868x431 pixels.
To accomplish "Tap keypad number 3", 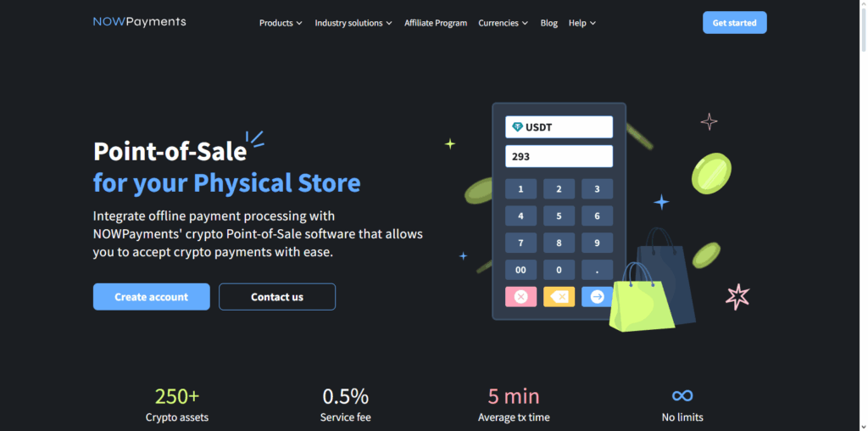I will click(x=598, y=189).
